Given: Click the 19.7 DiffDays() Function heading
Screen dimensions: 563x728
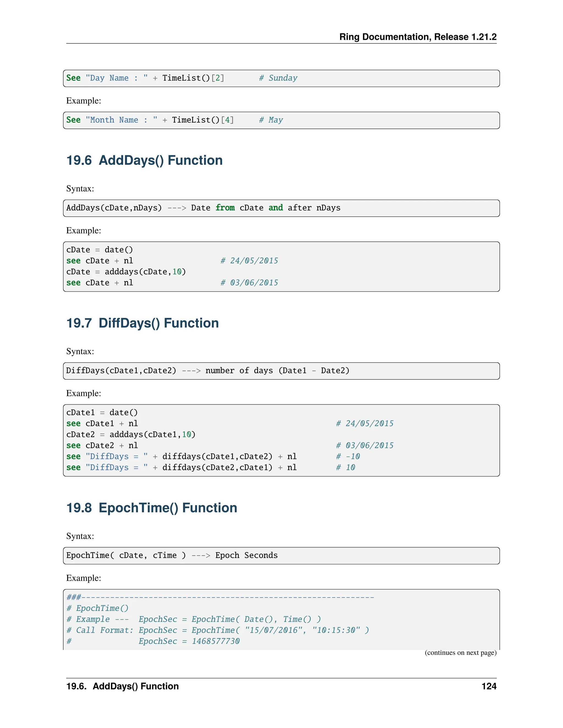Looking at the screenshot, I should pos(142,323).
